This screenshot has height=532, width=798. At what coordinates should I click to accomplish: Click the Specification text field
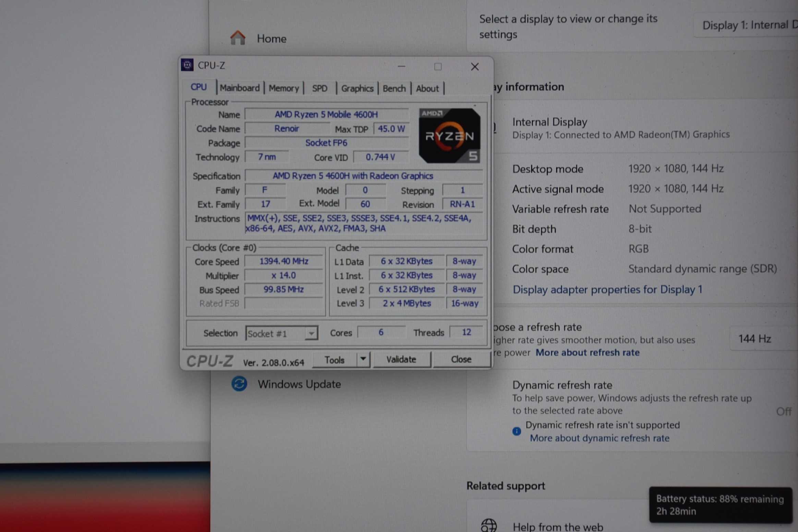coord(363,176)
